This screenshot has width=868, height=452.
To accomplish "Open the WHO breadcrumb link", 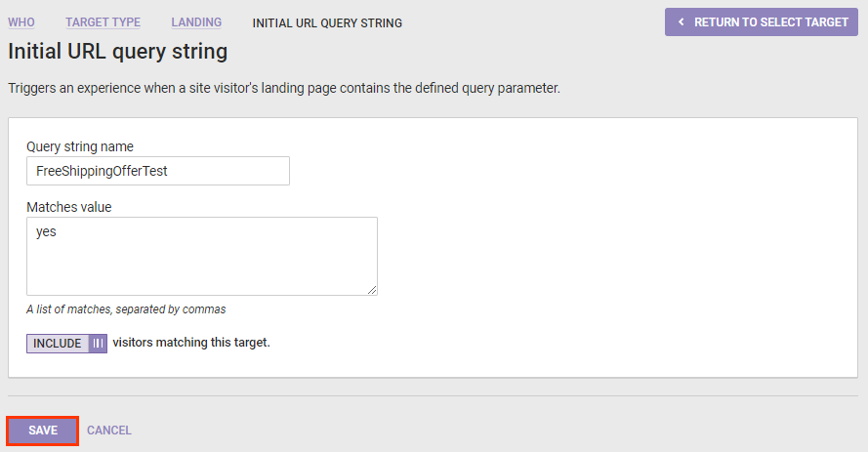I will point(21,22).
